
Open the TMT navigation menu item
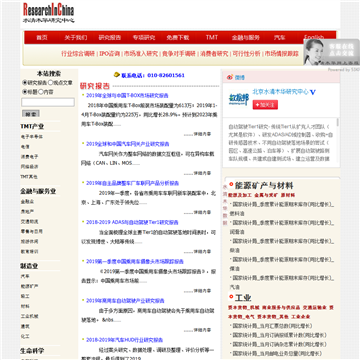[x=212, y=37]
